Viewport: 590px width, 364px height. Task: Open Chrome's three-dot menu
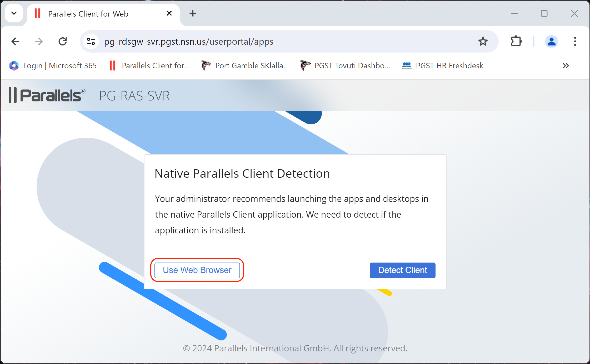575,42
